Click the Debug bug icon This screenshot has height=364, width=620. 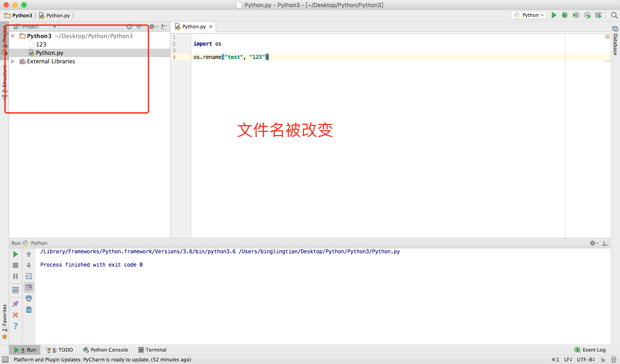(x=565, y=15)
